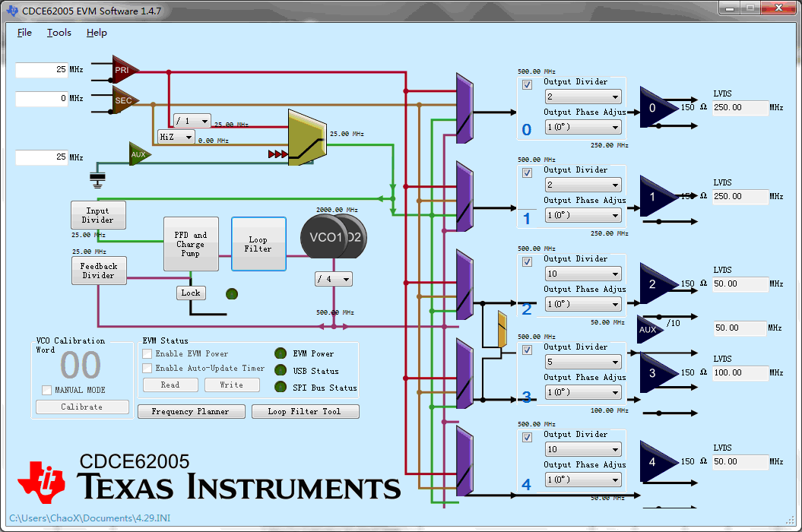Open the Frequency Planner
The image size is (802, 532).
(191, 411)
